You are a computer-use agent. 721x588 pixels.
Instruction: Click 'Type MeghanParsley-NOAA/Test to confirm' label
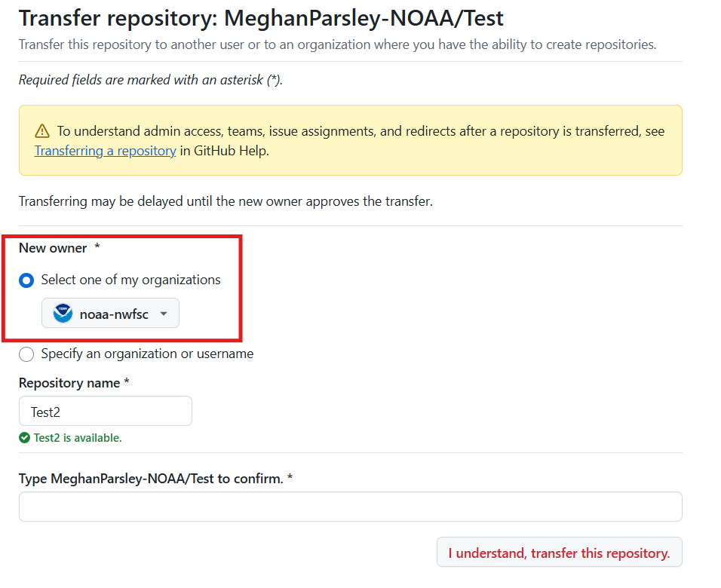(x=151, y=479)
